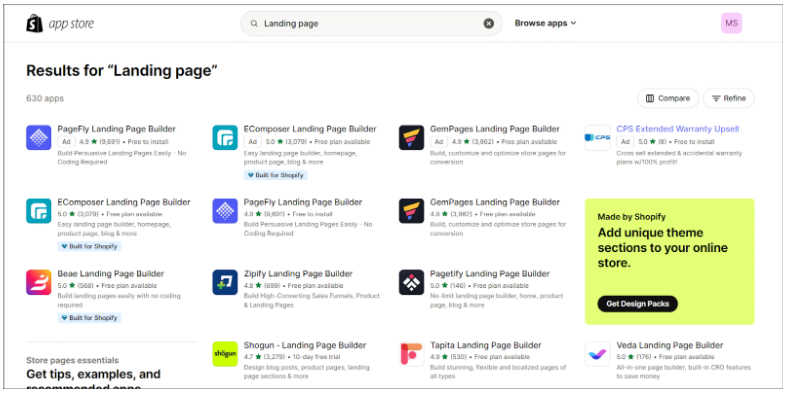
Task: Click the "Store pages essentials" text
Action: (x=72, y=360)
